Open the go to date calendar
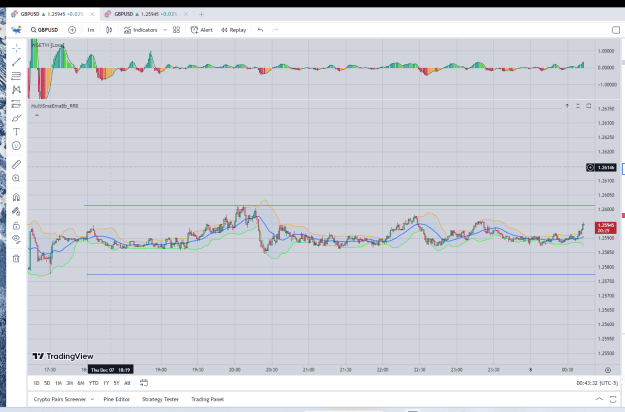The width and height of the screenshot is (625, 412). (144, 383)
